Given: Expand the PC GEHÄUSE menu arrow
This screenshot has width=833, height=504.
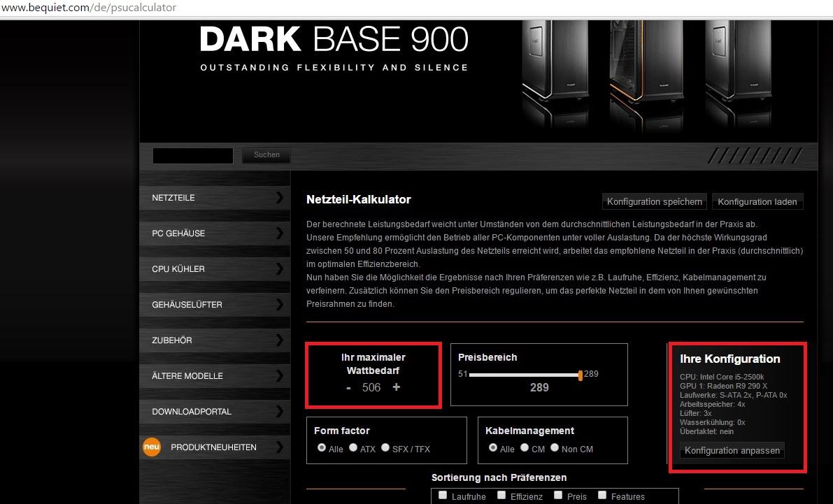Looking at the screenshot, I should [280, 233].
